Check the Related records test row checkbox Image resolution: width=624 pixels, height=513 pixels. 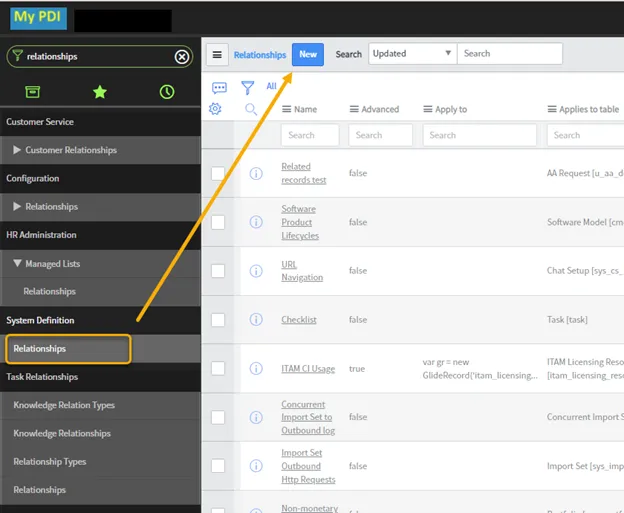(x=218, y=174)
